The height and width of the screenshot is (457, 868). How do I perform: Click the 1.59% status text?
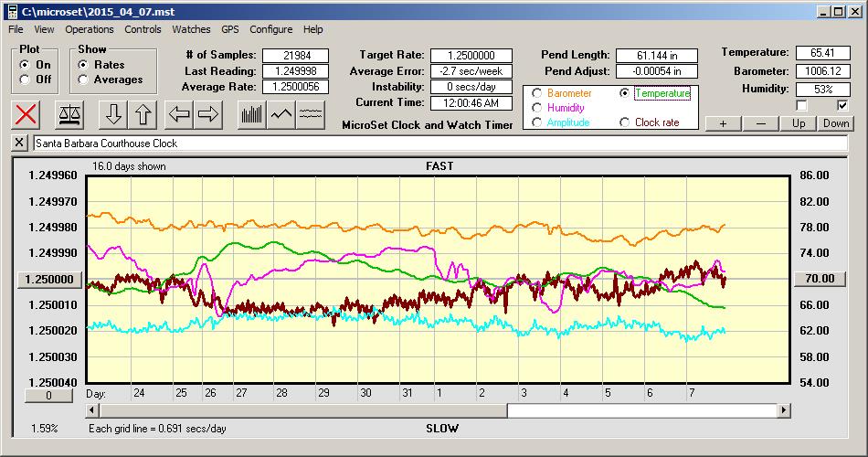pos(44,428)
